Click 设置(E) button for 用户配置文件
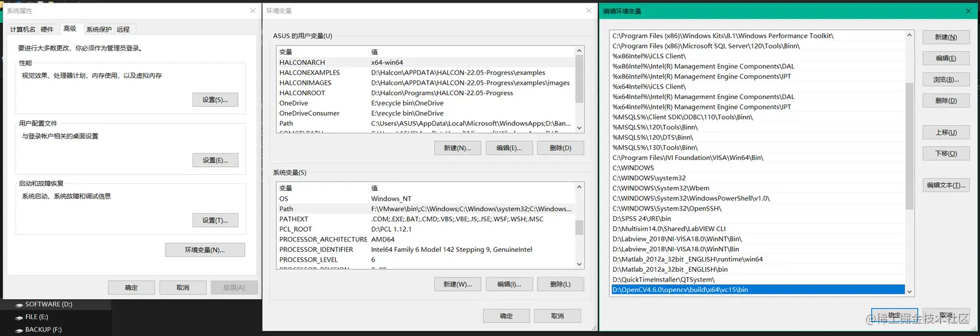This screenshot has width=980, height=336. [215, 160]
